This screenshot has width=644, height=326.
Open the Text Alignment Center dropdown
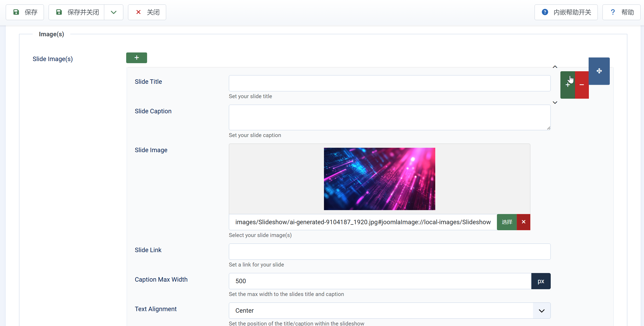coord(390,311)
